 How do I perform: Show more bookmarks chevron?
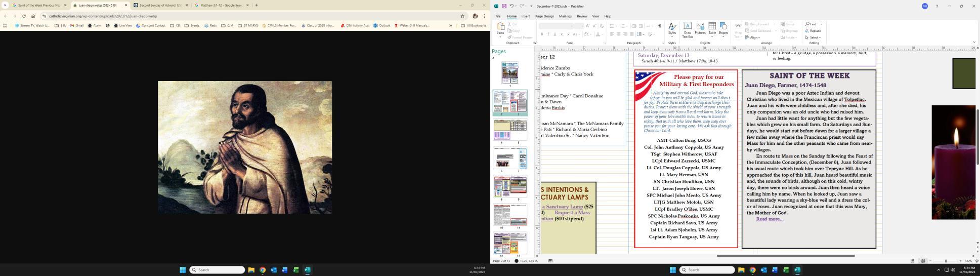pyautogui.click(x=450, y=25)
